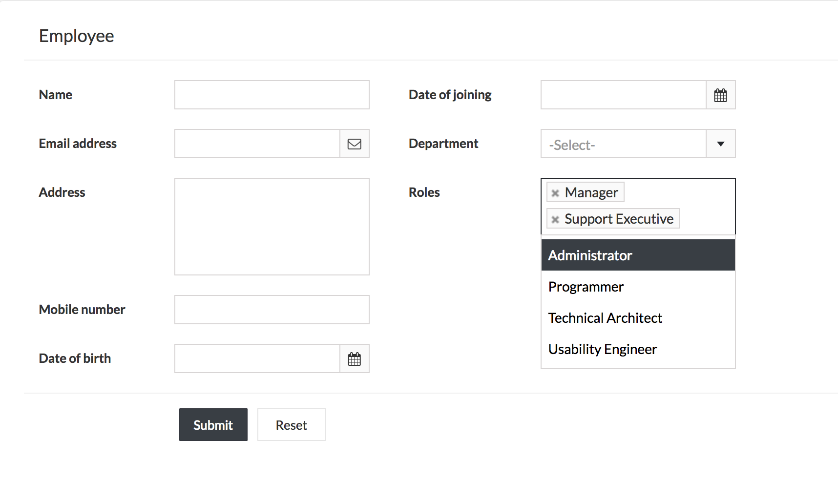Click the Department dropdown arrow icon

(720, 144)
